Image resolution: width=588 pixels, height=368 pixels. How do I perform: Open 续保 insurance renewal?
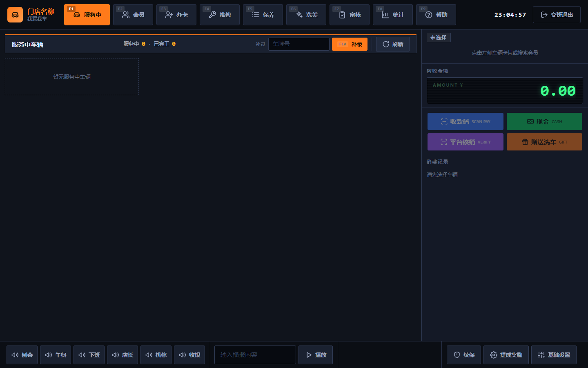pyautogui.click(x=464, y=355)
